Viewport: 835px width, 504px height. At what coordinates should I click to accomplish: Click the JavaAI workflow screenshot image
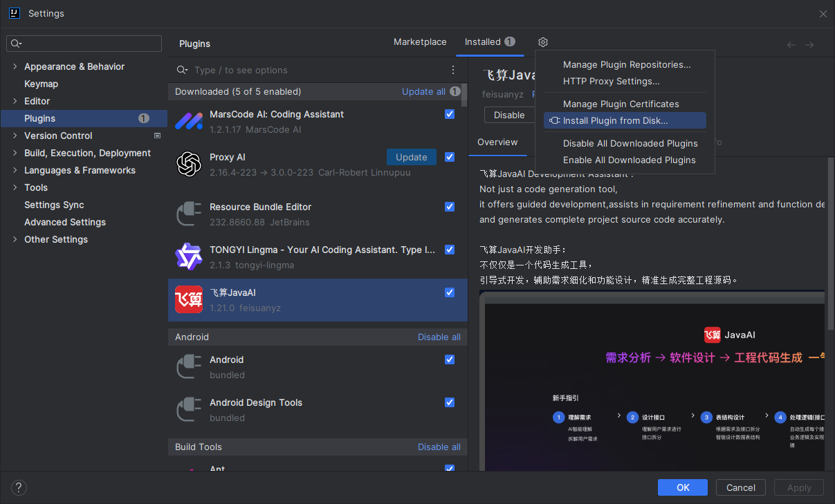click(652, 380)
